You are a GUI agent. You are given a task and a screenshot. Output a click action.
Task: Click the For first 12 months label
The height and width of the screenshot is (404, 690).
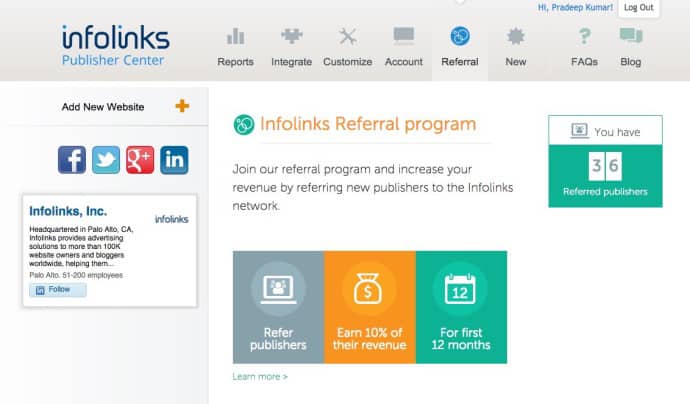[x=461, y=339]
